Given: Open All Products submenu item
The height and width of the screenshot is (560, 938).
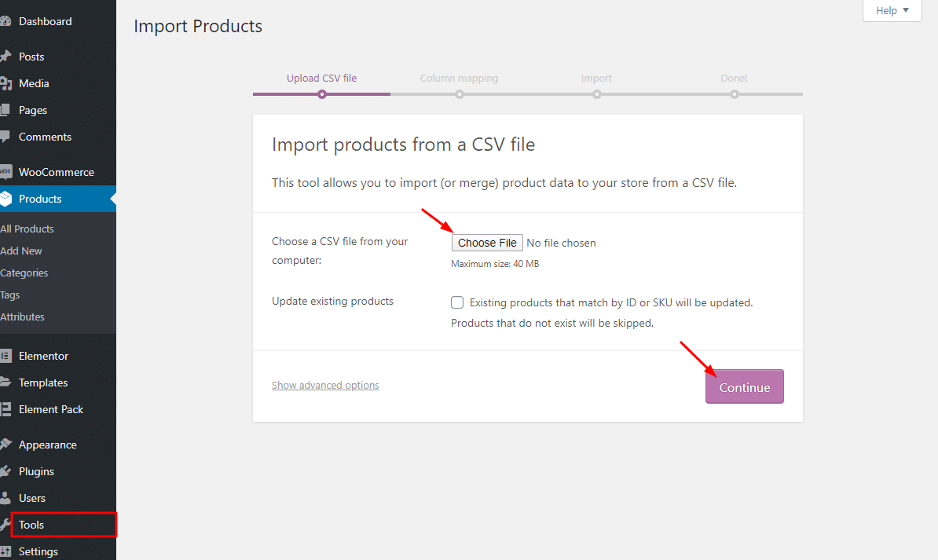Looking at the screenshot, I should [27, 229].
